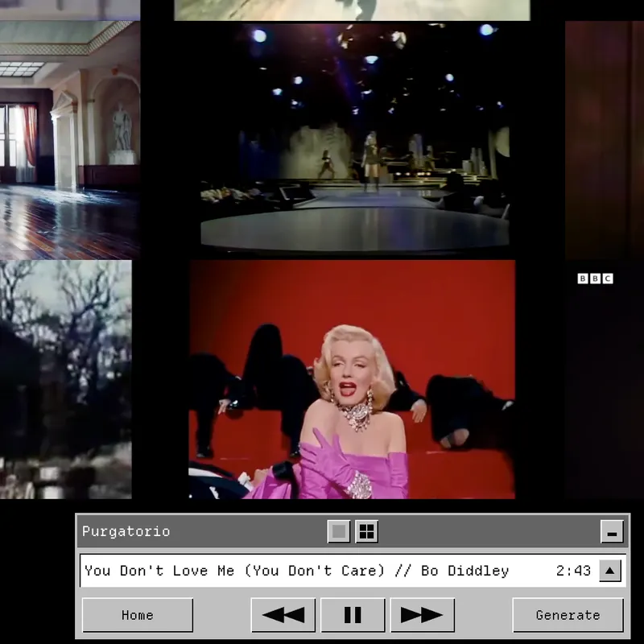Image resolution: width=644 pixels, height=644 pixels.
Task: Open the Marilyn Monroe red backdrop video
Action: (x=352, y=379)
